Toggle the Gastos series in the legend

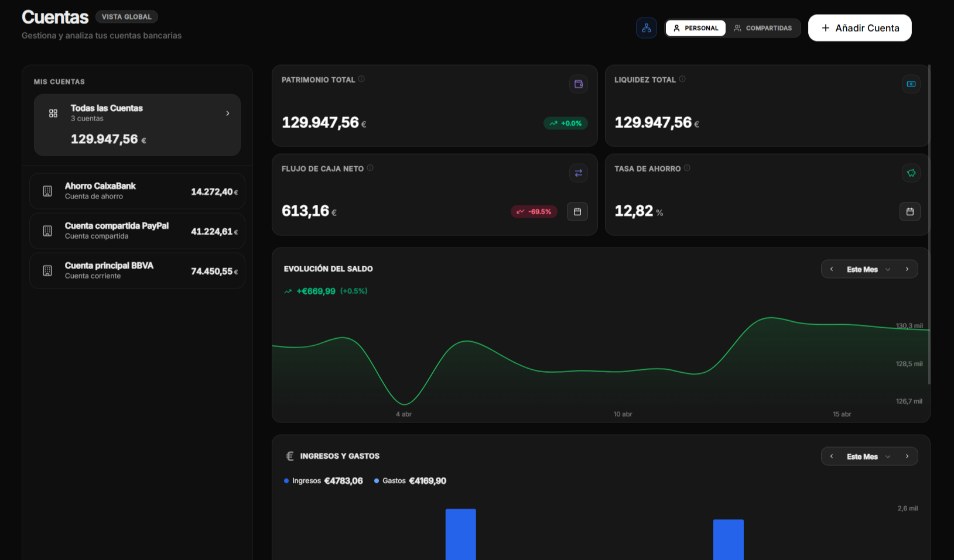410,481
